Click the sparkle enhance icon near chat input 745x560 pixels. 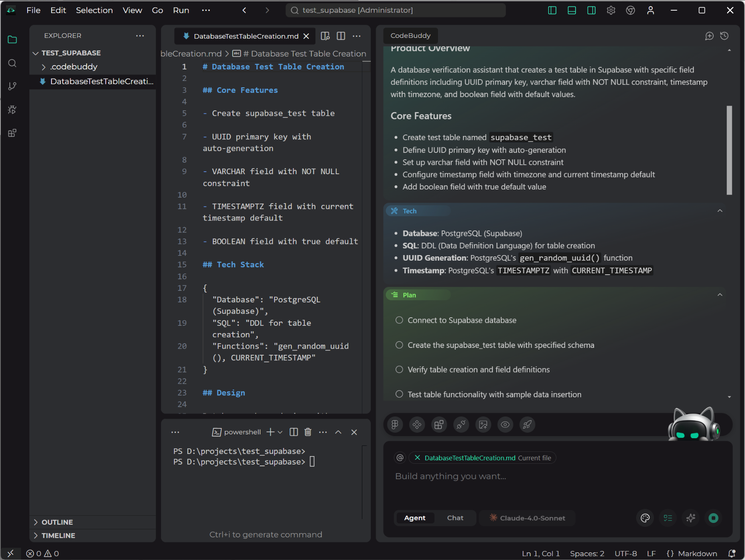(691, 518)
